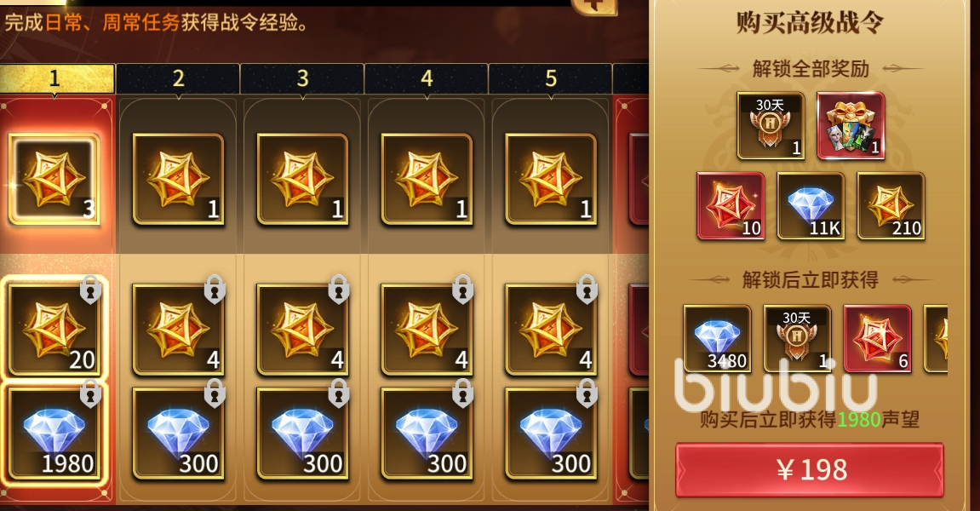Click the 30天 badge under 解锁后立即获得
Viewport: 980px width, 511px height.
[x=797, y=338]
